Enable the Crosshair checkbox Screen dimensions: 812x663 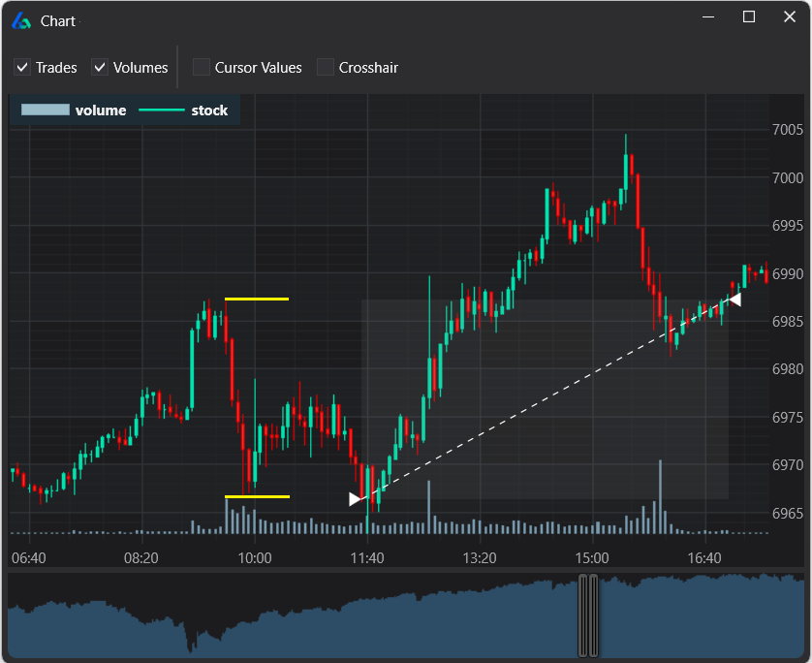[325, 67]
